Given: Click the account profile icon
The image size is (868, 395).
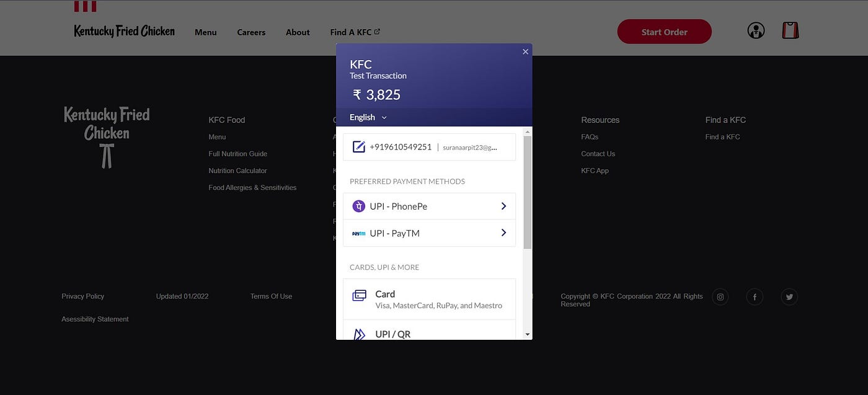Looking at the screenshot, I should (756, 29).
